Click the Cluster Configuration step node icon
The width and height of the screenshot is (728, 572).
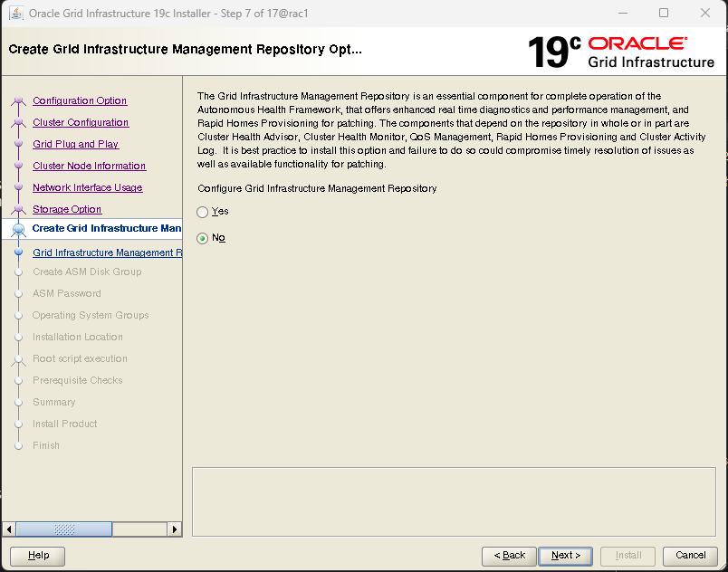[x=19, y=122]
